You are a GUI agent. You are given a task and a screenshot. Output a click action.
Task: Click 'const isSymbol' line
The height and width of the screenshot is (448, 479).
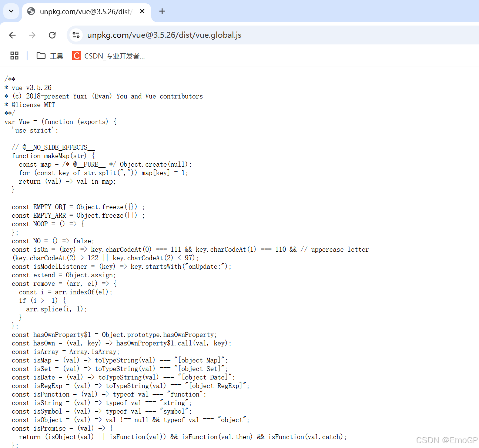[x=102, y=411]
